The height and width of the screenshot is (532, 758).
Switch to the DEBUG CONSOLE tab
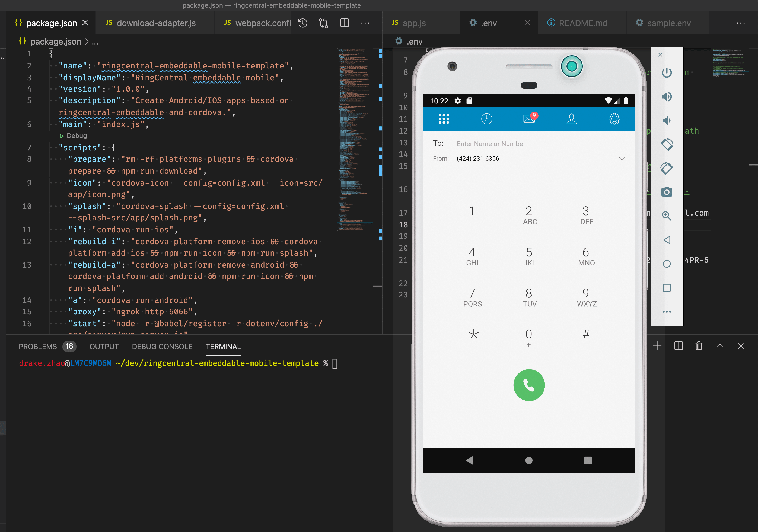point(162,346)
